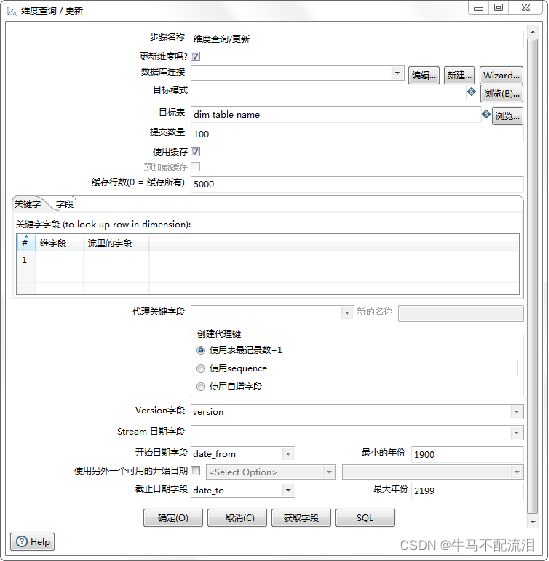Select the 使用自增字段 radio button
The height and width of the screenshot is (561, 549).
(x=200, y=386)
